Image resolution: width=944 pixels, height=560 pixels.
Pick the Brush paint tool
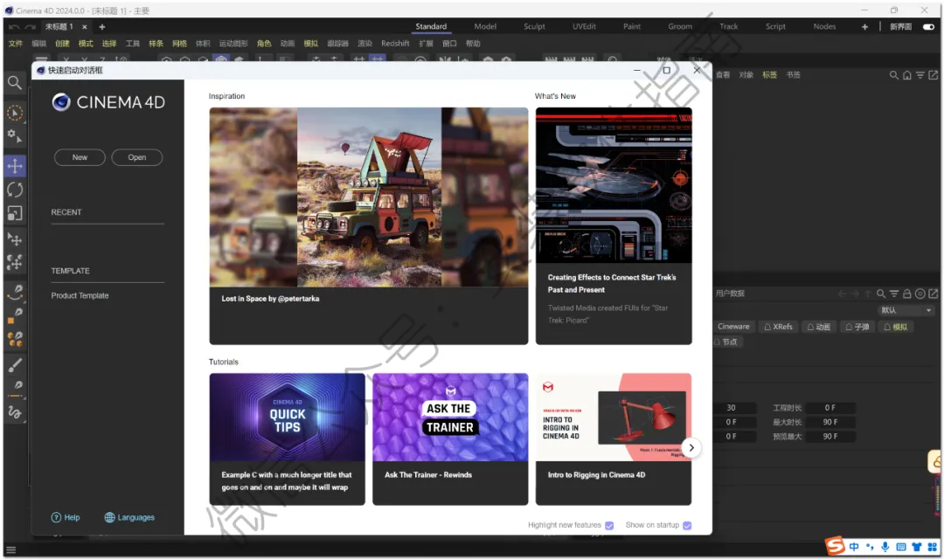15,365
